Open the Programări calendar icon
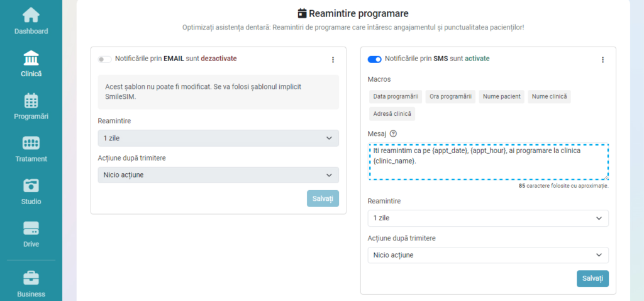 31,101
